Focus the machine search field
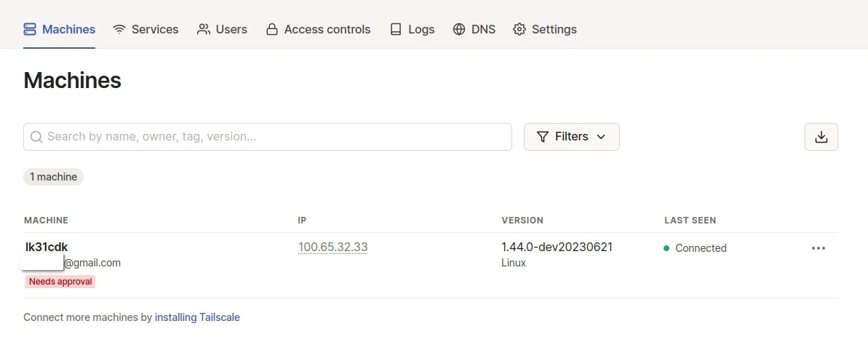Screen dimensions: 868x345 276,137
